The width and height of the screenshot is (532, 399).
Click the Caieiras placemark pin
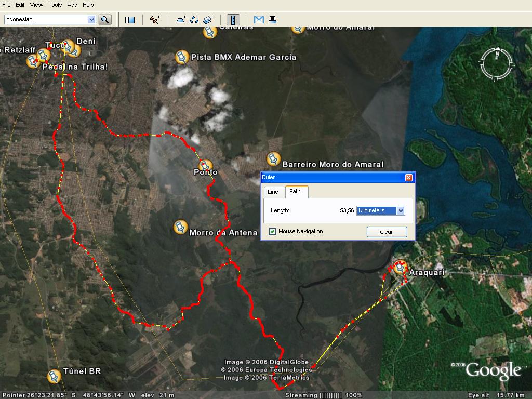[x=210, y=32]
